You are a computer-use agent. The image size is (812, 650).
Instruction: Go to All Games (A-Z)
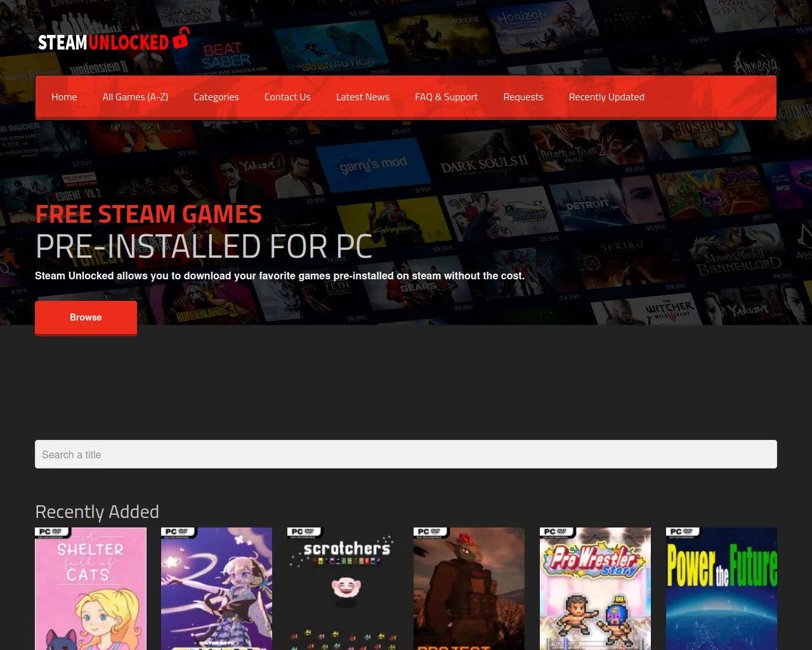[x=135, y=97]
